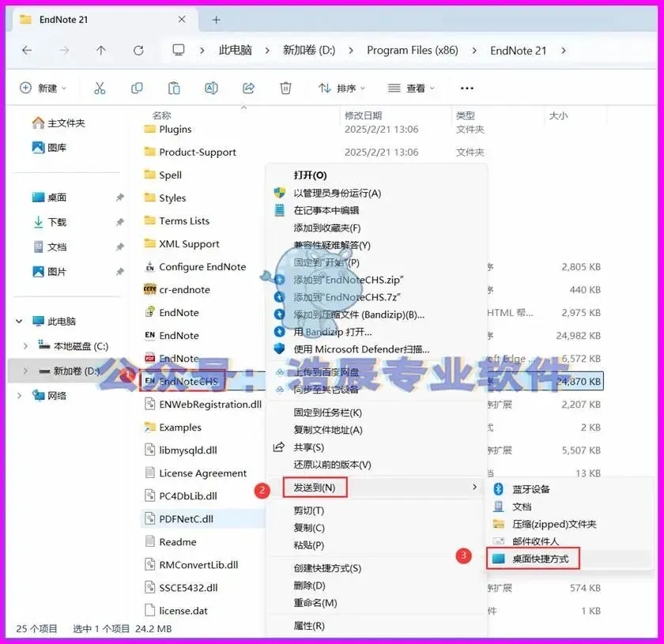Select 压缩(zipped)文件夹 in Send to submenu
Viewport: 664px width, 644px height.
(x=554, y=524)
